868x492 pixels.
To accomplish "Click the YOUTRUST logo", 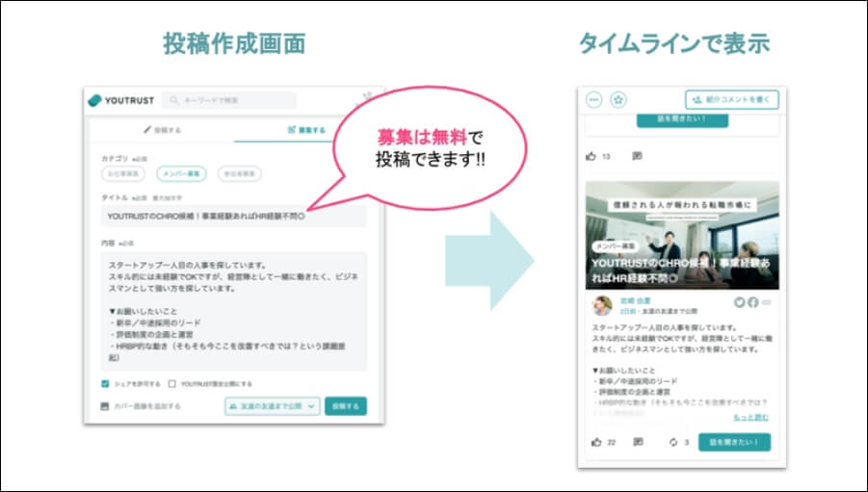I will pos(120,100).
